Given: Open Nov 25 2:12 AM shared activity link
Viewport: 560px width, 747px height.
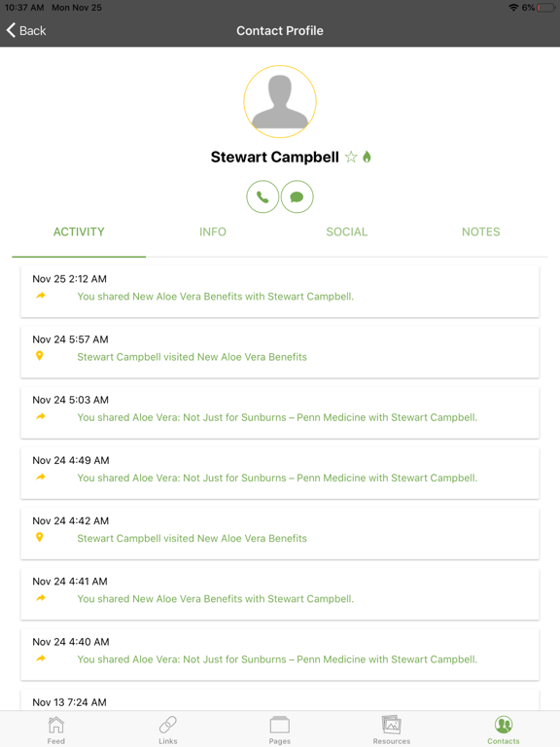Looking at the screenshot, I should pyautogui.click(x=216, y=297).
